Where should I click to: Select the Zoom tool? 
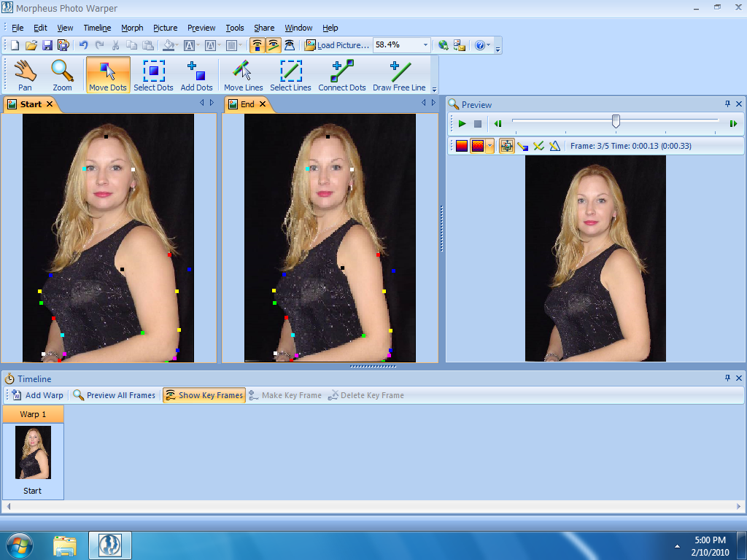[62, 75]
